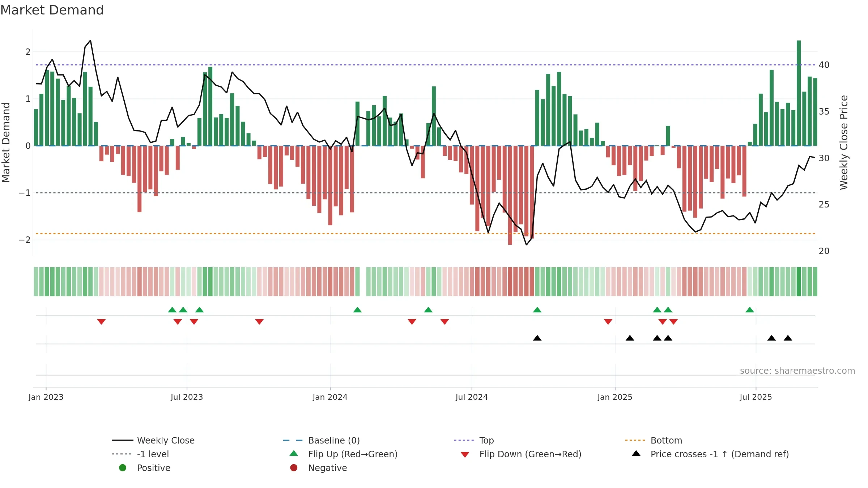Screen dimensions: 868x488
Task: Select the earliest black price-cross marker in 2024
Action: [537, 338]
